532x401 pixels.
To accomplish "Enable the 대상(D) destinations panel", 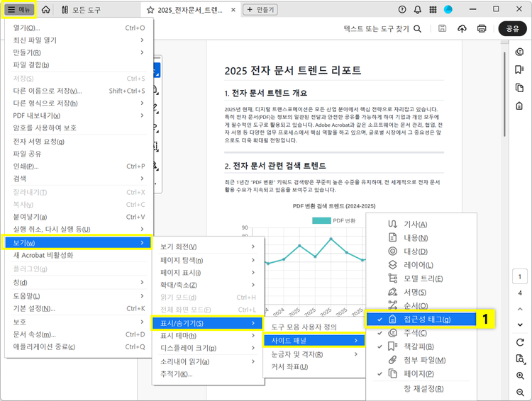I will (421, 252).
